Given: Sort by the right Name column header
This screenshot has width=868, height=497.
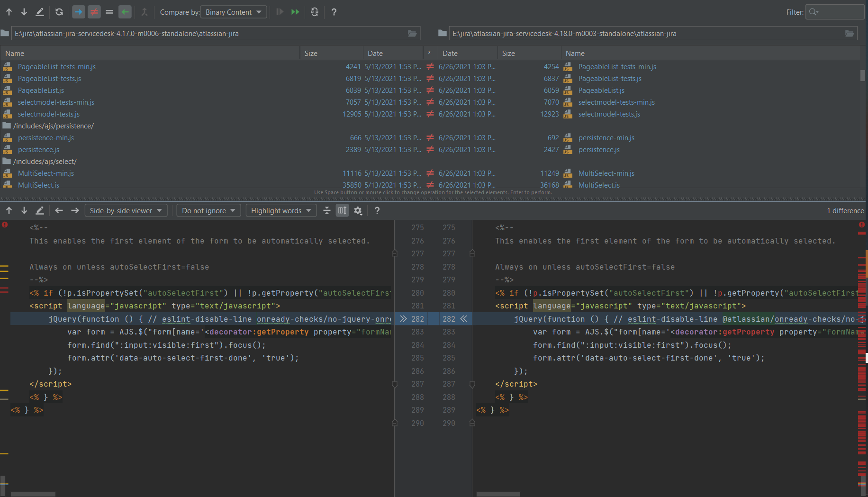Looking at the screenshot, I should pos(710,53).
